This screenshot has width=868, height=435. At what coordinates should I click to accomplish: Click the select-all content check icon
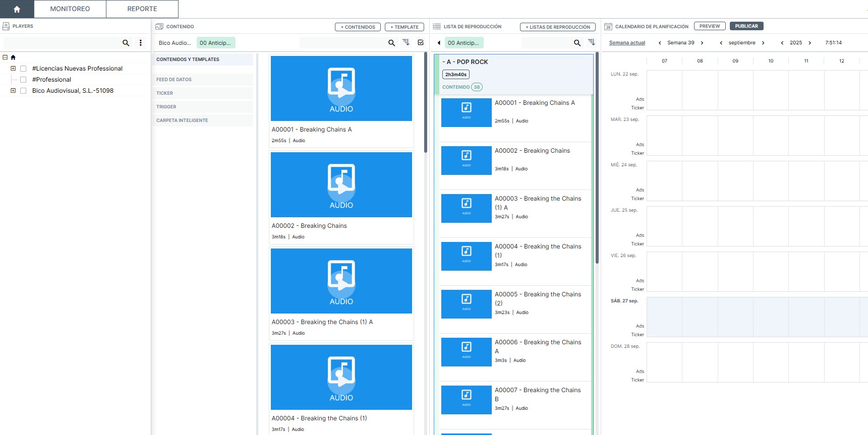coord(421,43)
